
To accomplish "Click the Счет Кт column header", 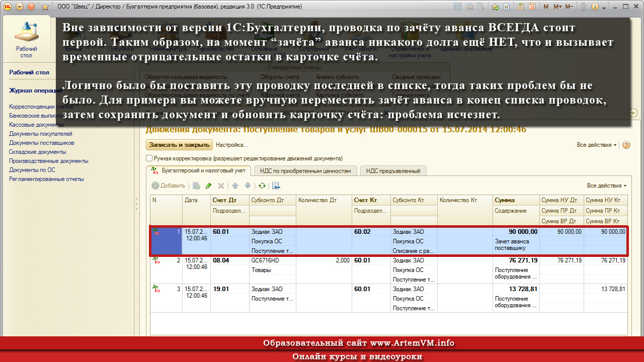I will 371,200.
